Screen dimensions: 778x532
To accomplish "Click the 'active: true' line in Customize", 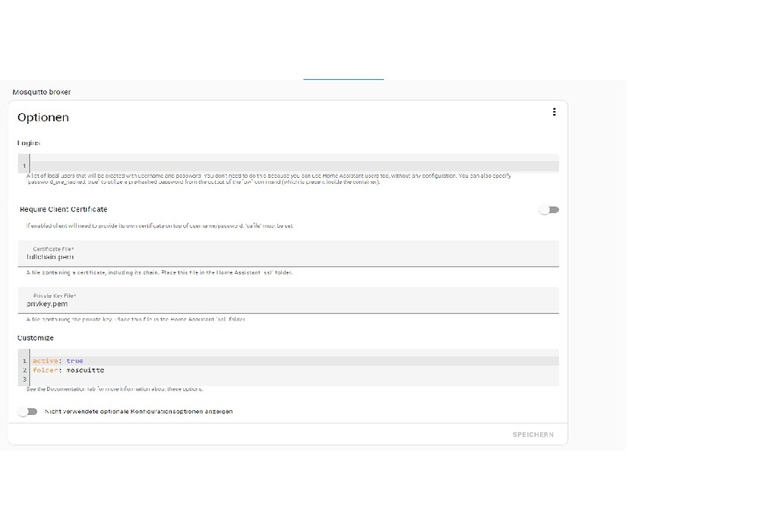I will tap(294, 361).
